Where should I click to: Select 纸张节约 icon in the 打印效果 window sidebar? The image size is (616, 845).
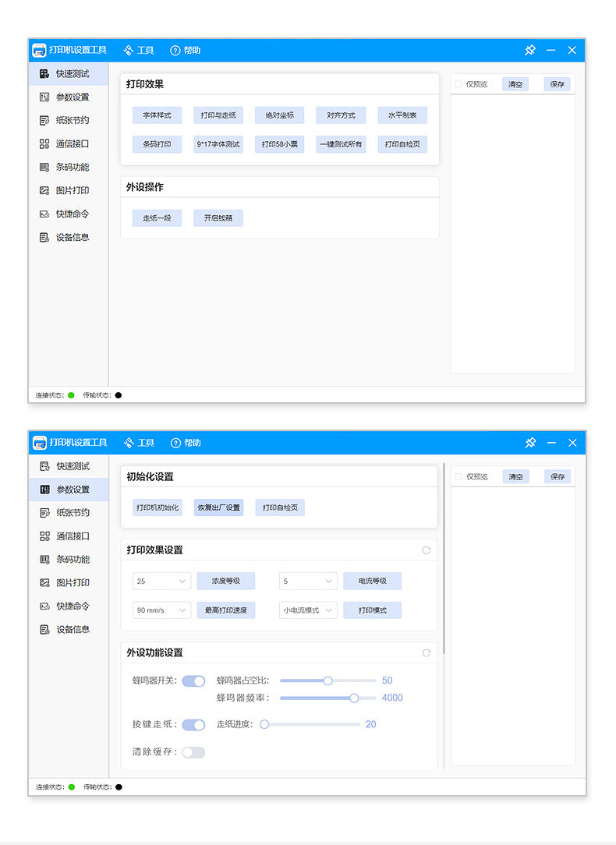click(44, 120)
